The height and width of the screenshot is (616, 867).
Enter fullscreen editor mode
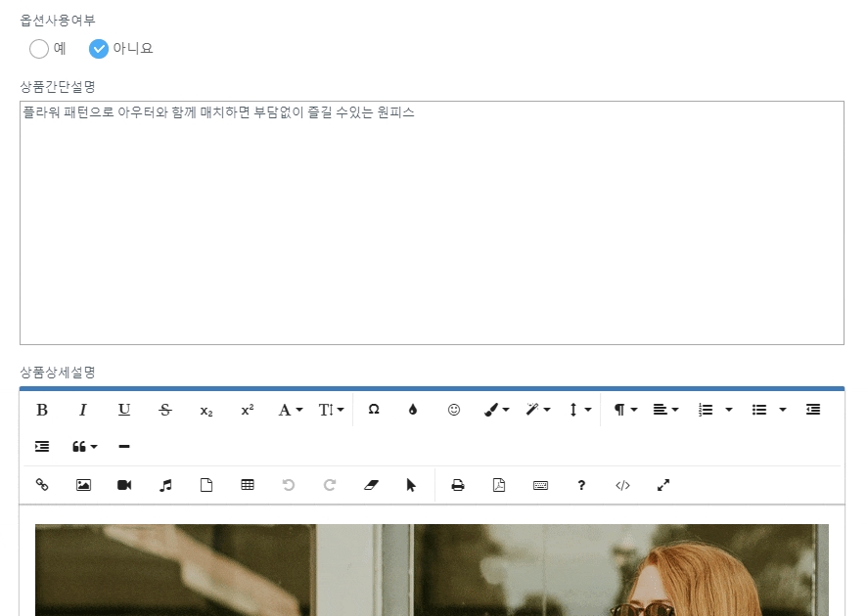click(x=663, y=485)
